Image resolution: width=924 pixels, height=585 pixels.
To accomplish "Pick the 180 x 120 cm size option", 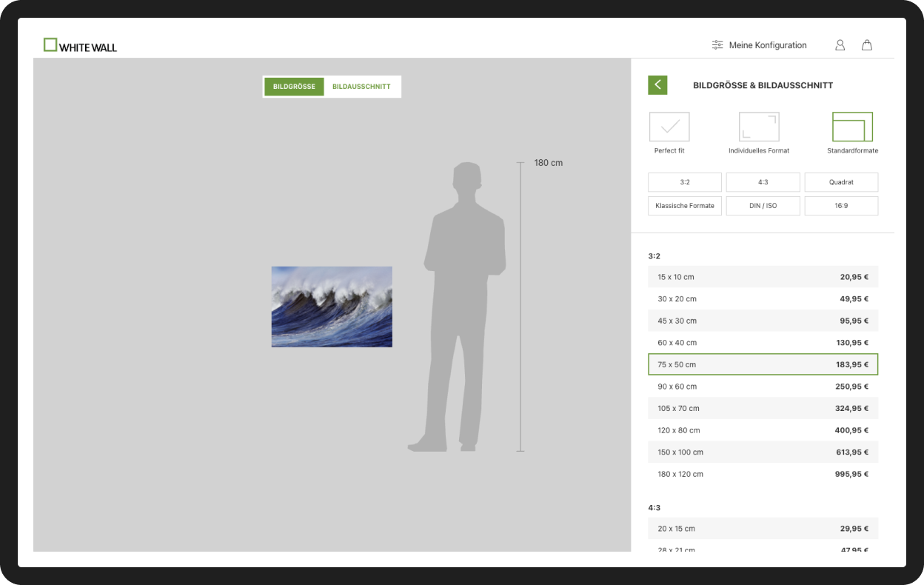I will [763, 474].
